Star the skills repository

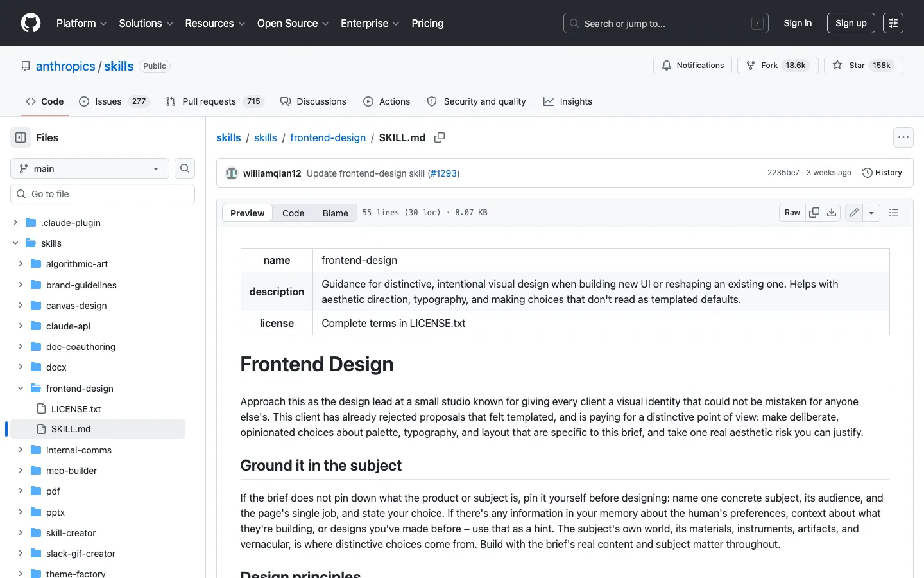coord(864,66)
